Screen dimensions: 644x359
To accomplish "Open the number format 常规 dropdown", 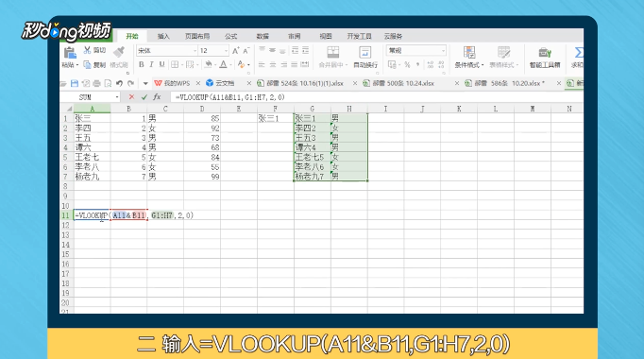I will click(443, 50).
